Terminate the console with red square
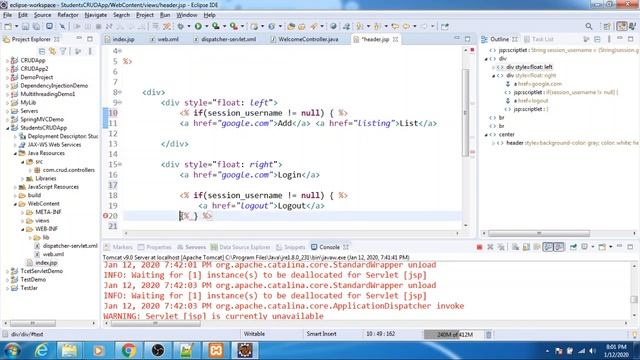The image size is (640, 360). coord(480,247)
